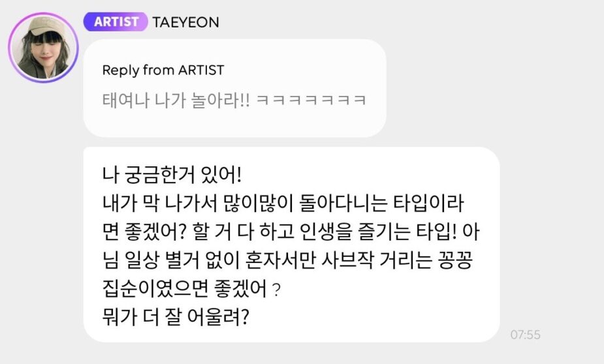Click the line '나 궁금한거 있어!'
This screenshot has height=364, width=604.
(172, 175)
